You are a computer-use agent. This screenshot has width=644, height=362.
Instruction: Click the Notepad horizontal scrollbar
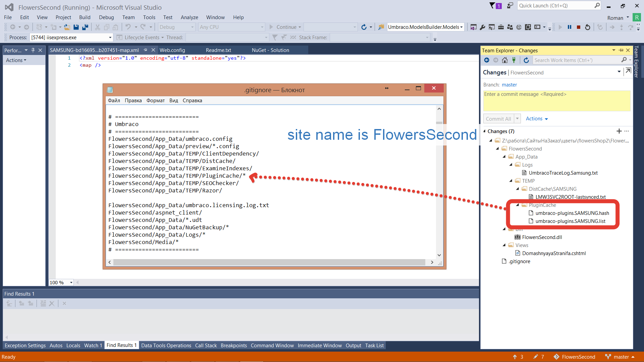tap(269, 262)
